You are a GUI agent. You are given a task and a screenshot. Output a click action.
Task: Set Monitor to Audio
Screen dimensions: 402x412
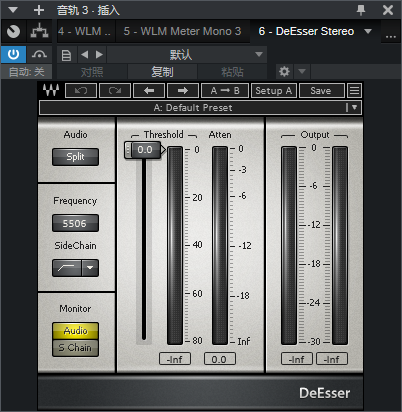click(75, 331)
